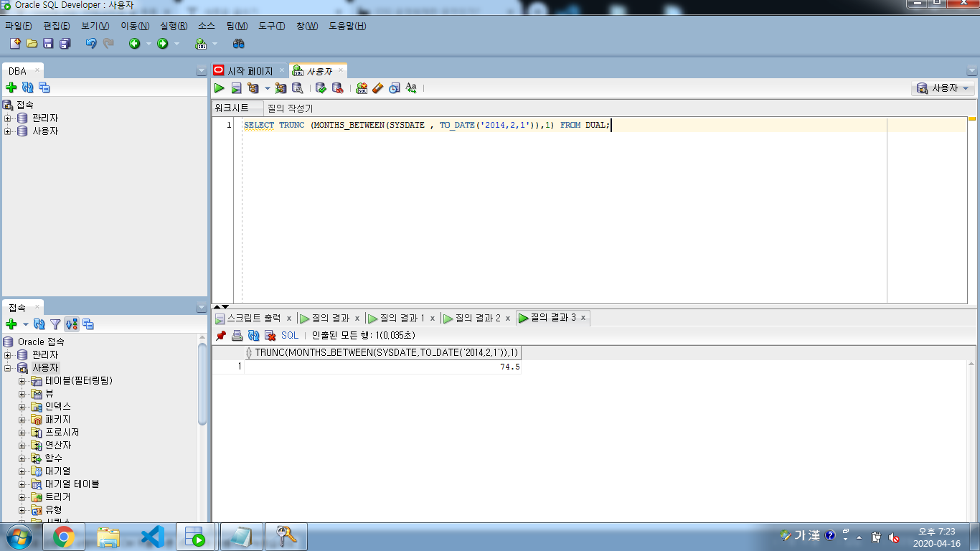Switch to the 스크립트 출력 tab
This screenshot has height=551, width=980.
(254, 318)
